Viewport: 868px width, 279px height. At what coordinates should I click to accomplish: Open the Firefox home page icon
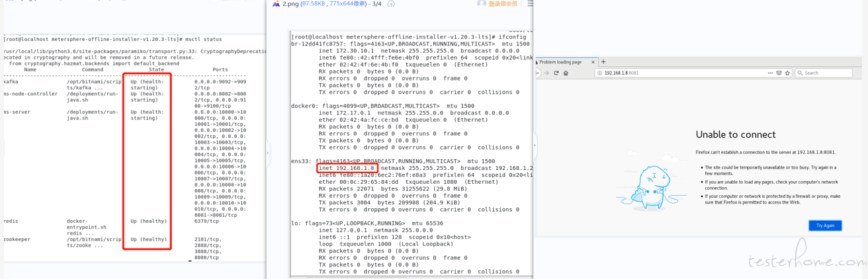566,73
